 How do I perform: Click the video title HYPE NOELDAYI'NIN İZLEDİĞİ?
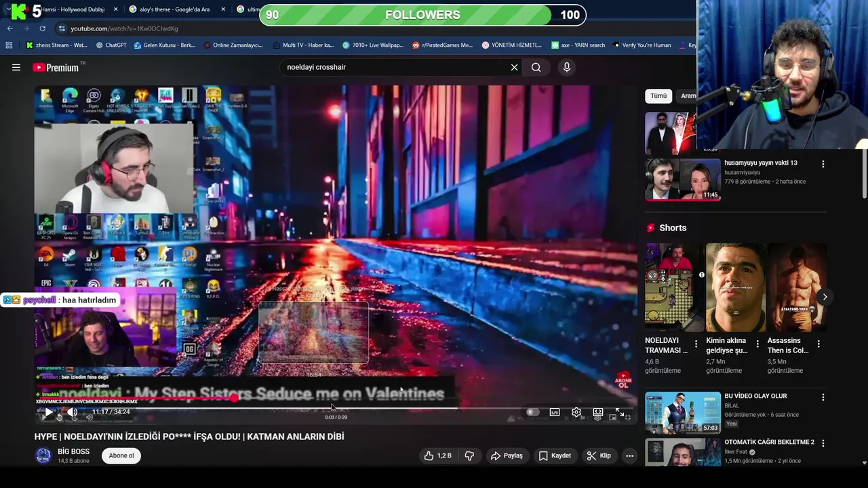[189, 436]
